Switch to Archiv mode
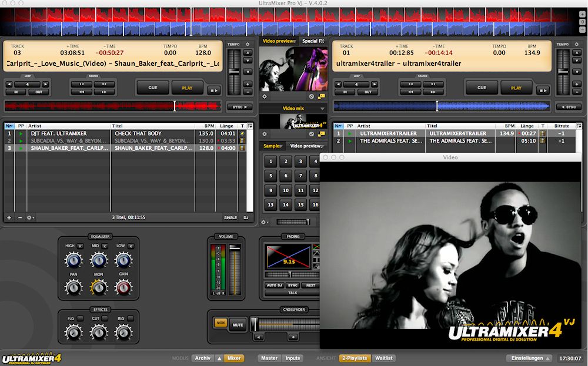 click(x=202, y=358)
